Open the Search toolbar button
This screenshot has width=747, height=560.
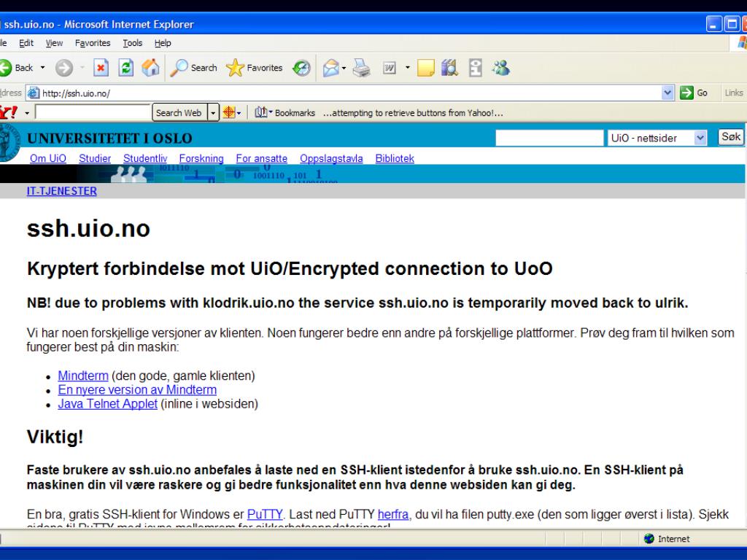point(194,68)
